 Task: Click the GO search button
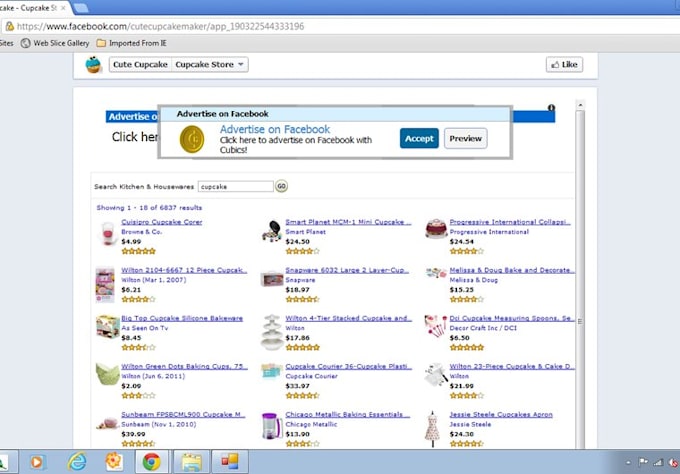point(281,186)
